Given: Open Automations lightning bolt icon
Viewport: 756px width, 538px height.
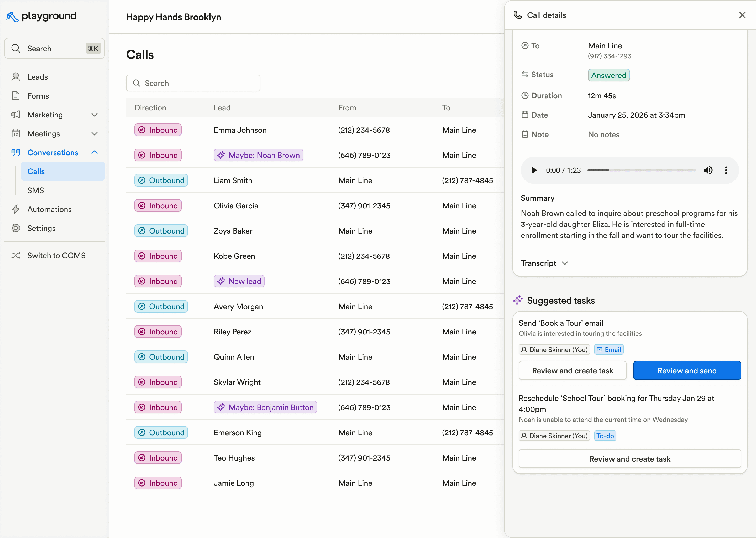Looking at the screenshot, I should (16, 209).
